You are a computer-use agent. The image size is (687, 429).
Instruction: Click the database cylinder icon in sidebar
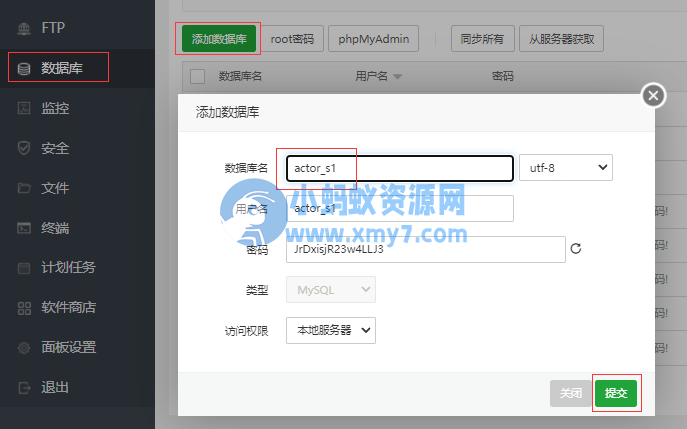coord(24,69)
